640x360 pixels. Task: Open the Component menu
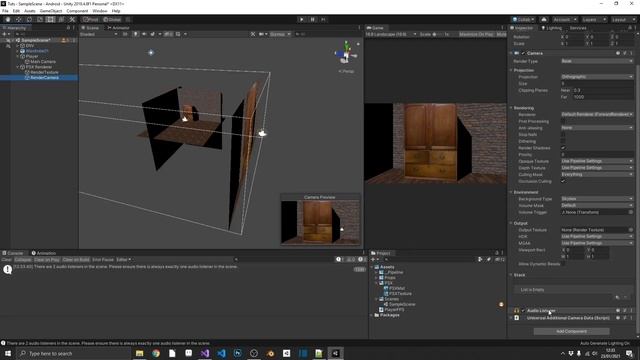pyautogui.click(x=77, y=11)
